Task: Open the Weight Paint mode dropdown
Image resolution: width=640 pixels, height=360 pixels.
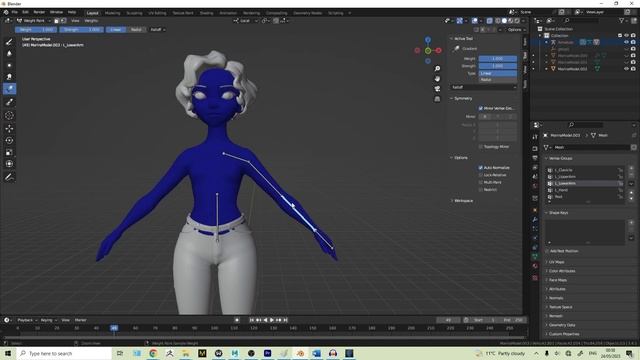Action: (x=34, y=20)
